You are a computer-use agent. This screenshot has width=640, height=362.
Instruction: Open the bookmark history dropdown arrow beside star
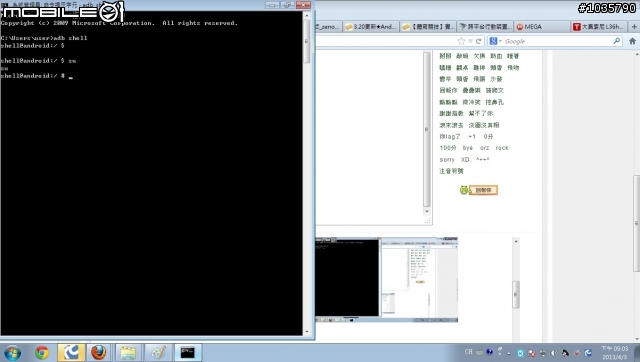[x=470, y=41]
